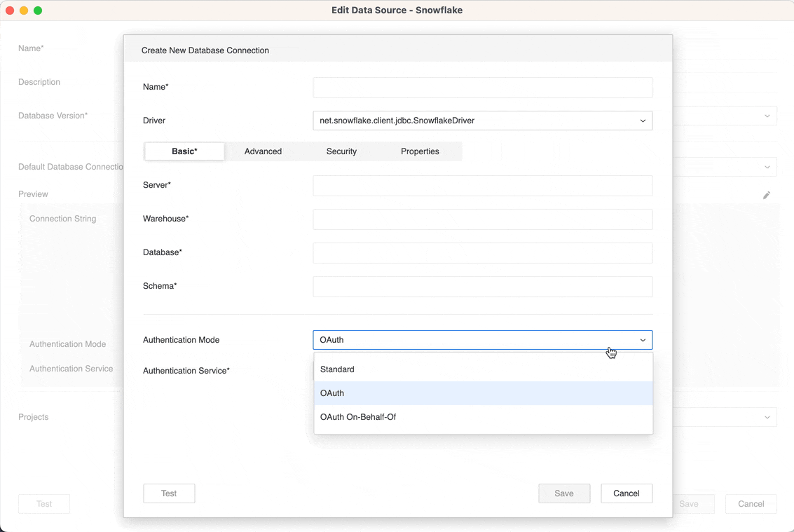
Task: Select the Basic tab
Action: point(184,151)
